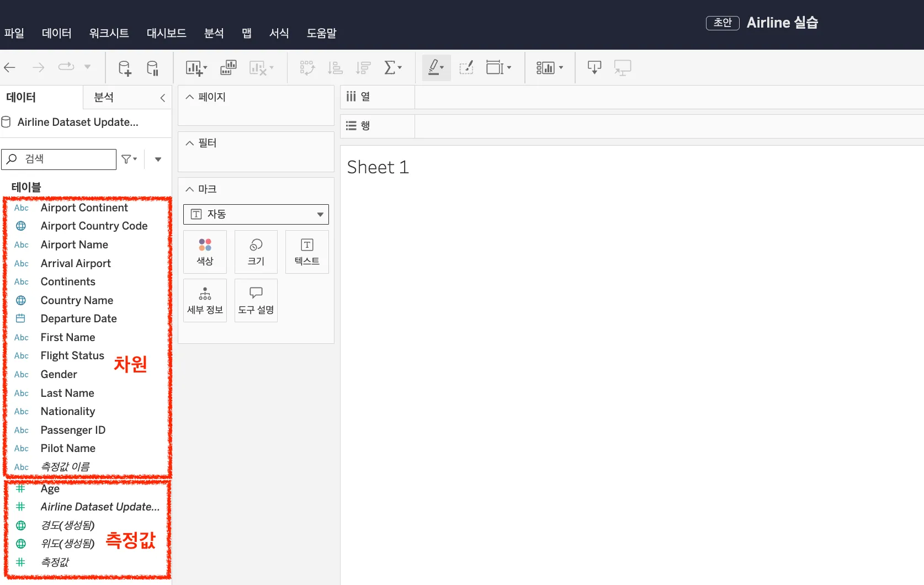The width and height of the screenshot is (924, 585).
Task: Switch to the 데이터 side pane tab
Action: 41,97
